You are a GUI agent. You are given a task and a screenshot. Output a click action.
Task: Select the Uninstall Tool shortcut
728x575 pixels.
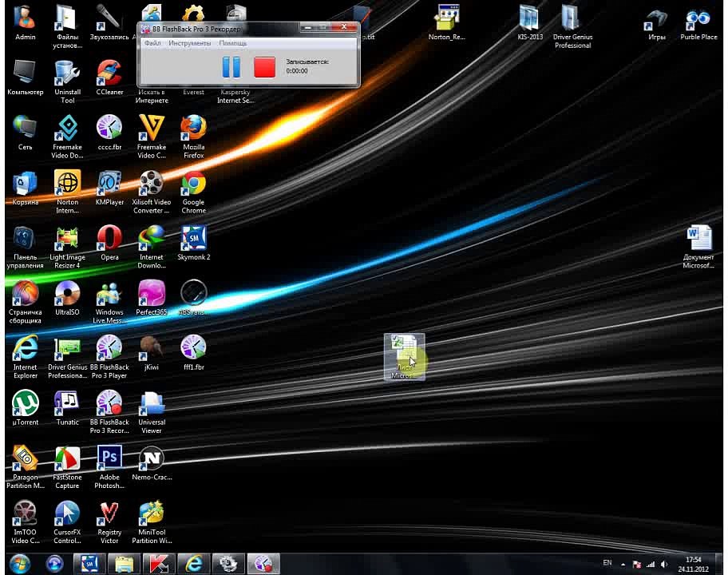pyautogui.click(x=67, y=81)
